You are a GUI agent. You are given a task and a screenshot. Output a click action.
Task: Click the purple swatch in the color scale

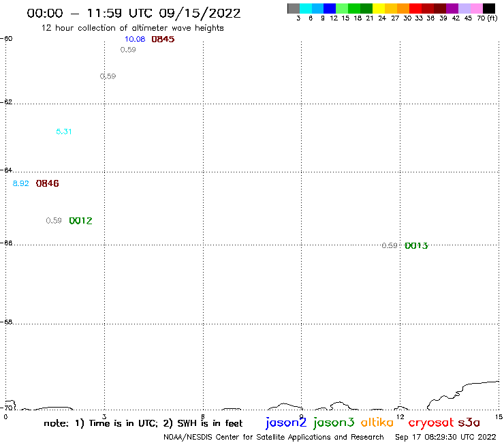tap(452, 9)
